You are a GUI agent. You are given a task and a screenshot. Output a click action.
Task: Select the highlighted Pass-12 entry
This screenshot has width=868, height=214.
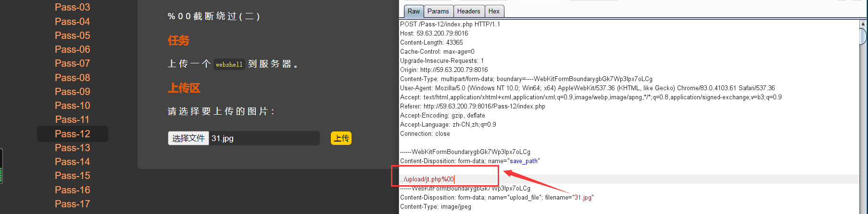tap(73, 134)
